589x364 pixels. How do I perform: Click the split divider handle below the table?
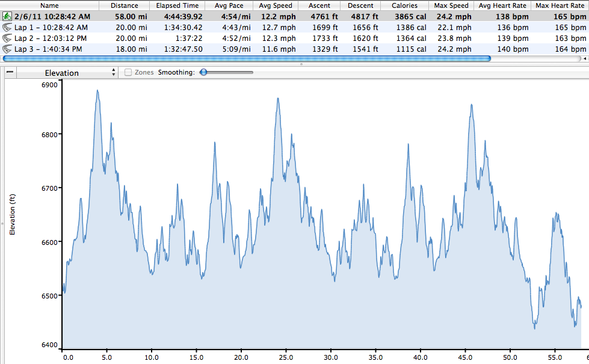pyautogui.click(x=301, y=64)
